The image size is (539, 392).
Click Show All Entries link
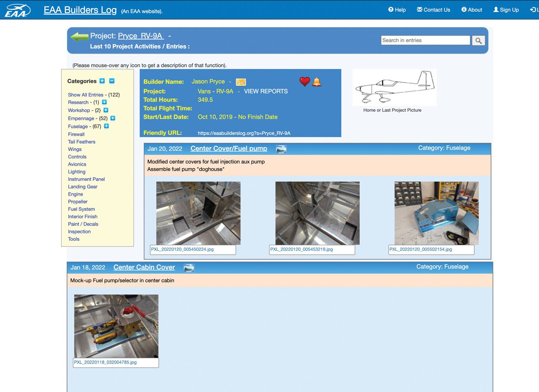click(x=86, y=95)
